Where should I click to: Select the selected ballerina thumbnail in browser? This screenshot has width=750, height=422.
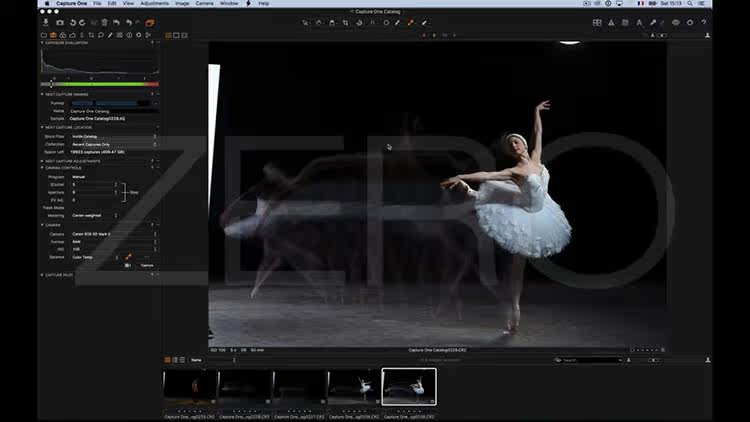pyautogui.click(x=409, y=387)
